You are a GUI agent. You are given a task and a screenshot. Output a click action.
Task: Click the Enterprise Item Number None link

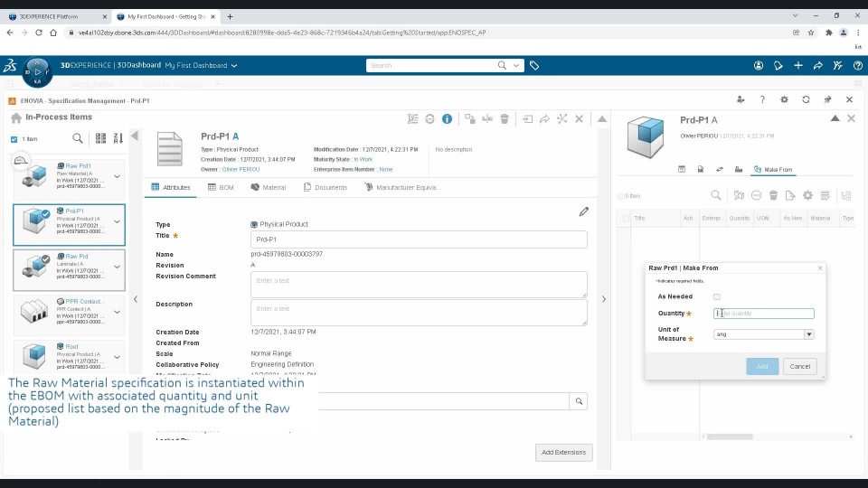point(386,169)
